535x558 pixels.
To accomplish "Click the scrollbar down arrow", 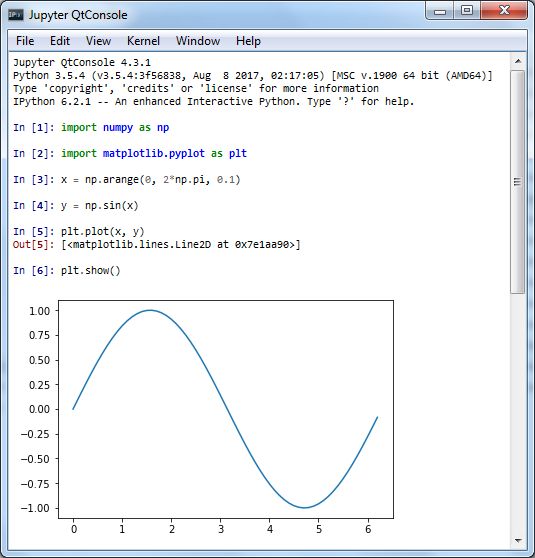I will tap(518, 541).
